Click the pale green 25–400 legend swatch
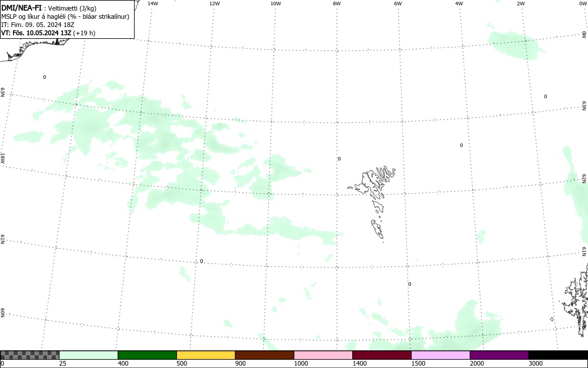This screenshot has height=368, width=588. click(89, 355)
